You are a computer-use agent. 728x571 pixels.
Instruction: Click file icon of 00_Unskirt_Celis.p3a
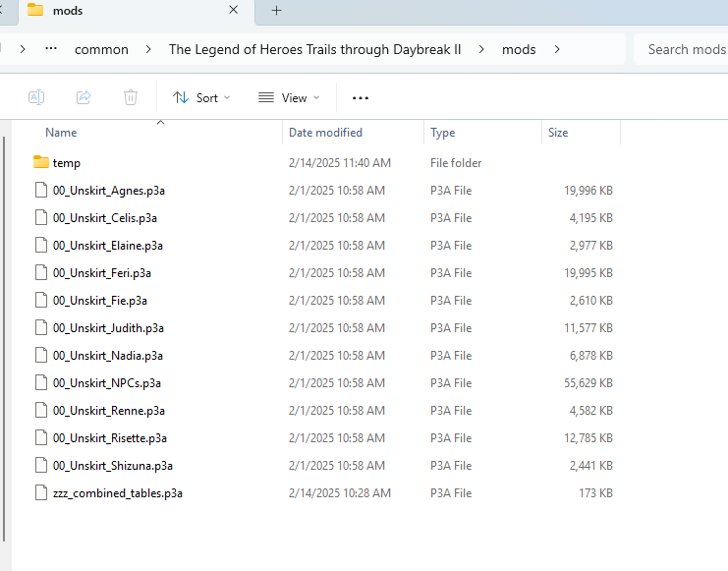point(41,217)
